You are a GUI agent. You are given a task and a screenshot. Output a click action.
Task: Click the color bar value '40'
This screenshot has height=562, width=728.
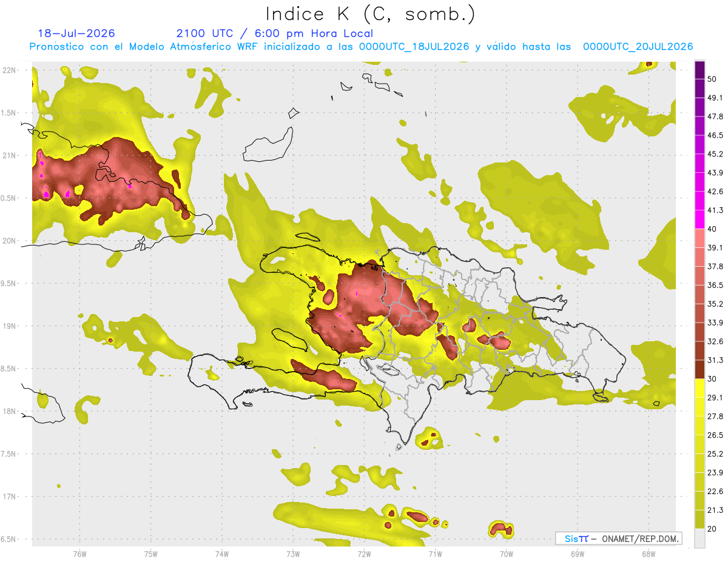coord(713,229)
